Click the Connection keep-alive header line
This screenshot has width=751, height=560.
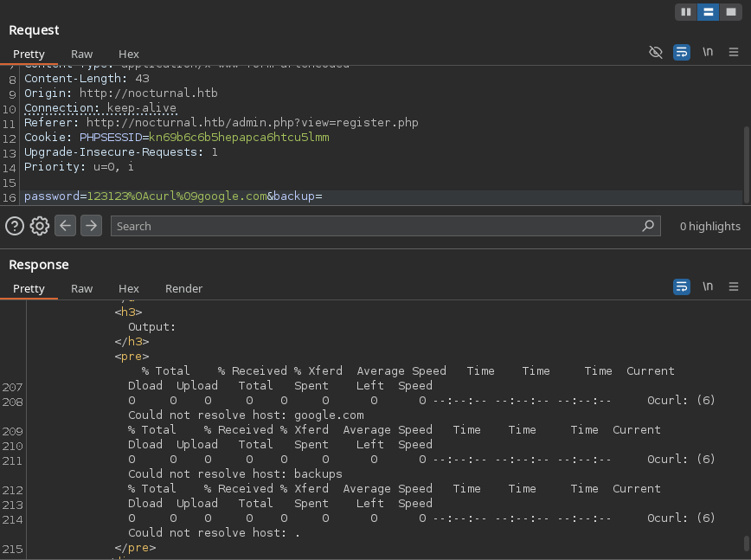click(100, 108)
